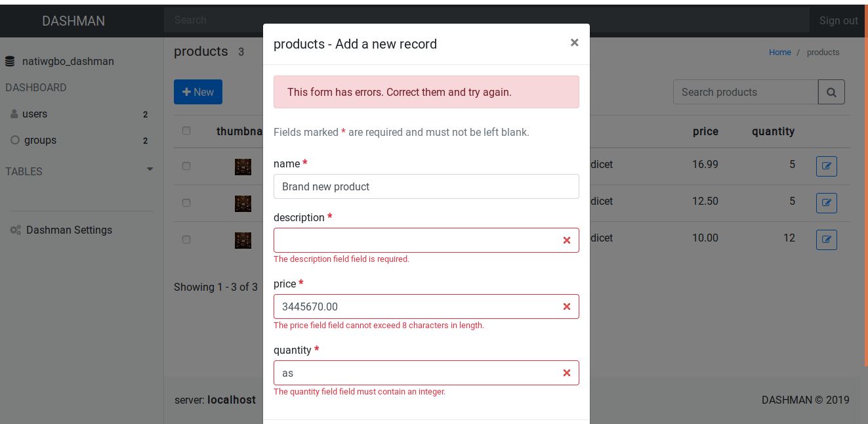Toggle the select-all checkbox in table header
The image size is (868, 424).
pyautogui.click(x=186, y=131)
